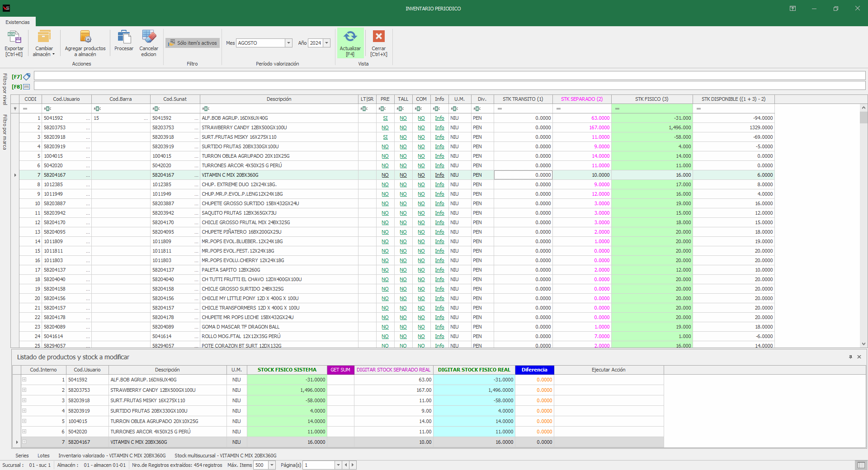Focus the F8 barcode input field
The image size is (868, 470).
coord(449,86)
